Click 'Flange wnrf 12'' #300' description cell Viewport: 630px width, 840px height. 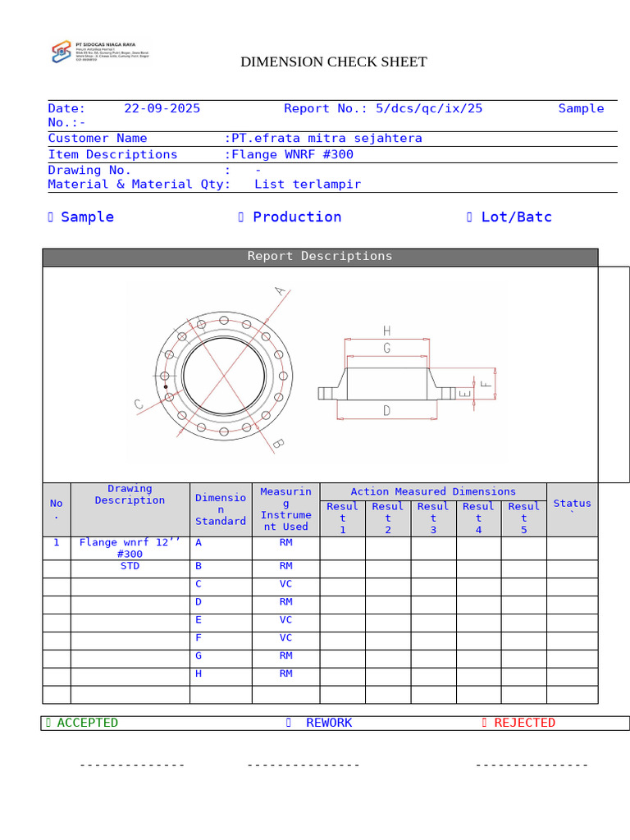[130, 548]
